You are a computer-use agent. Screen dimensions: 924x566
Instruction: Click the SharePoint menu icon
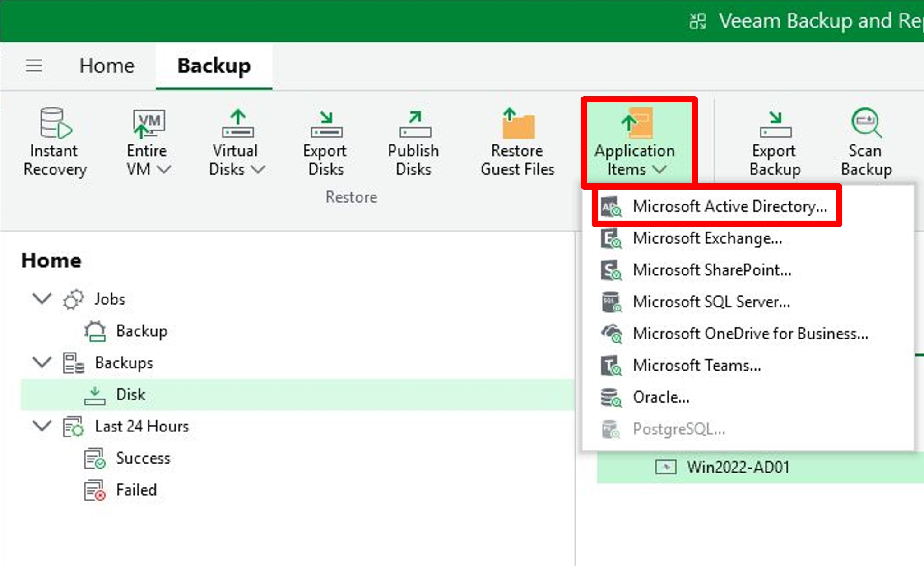(x=611, y=271)
